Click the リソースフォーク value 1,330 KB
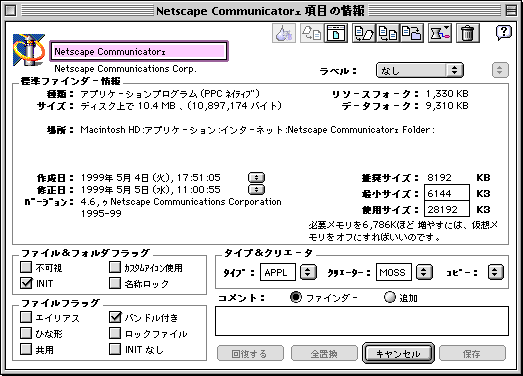The image size is (523, 376). click(447, 94)
